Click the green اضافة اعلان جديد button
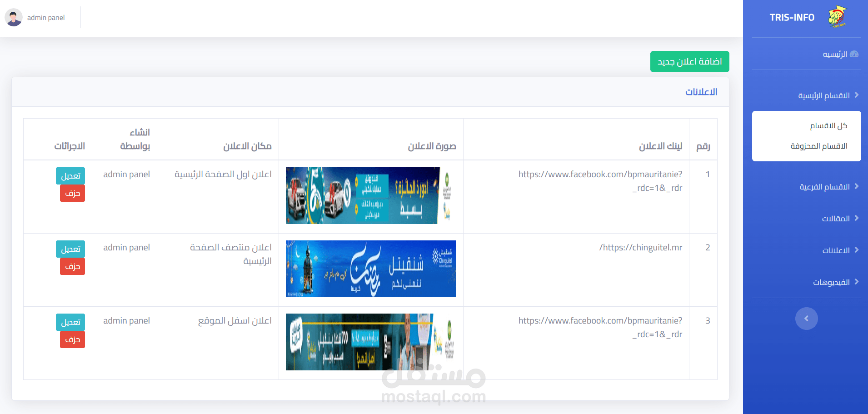 [690, 61]
